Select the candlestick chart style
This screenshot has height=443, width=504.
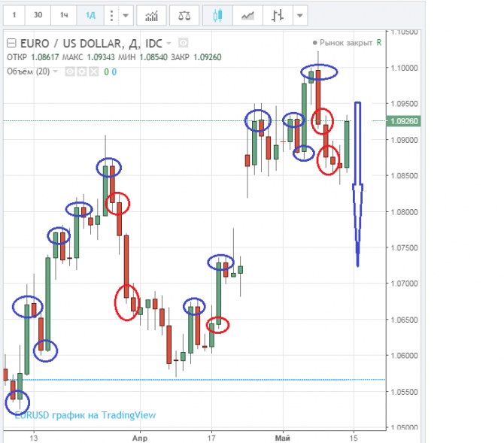tap(217, 15)
